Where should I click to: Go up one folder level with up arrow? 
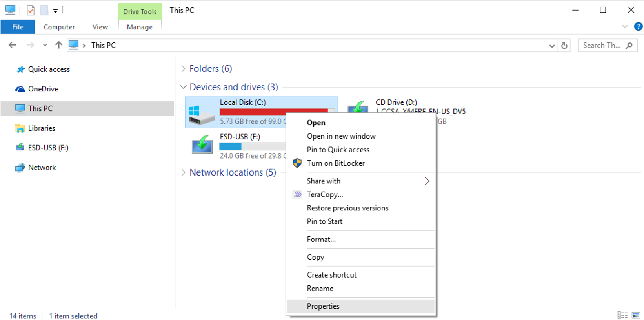point(58,45)
